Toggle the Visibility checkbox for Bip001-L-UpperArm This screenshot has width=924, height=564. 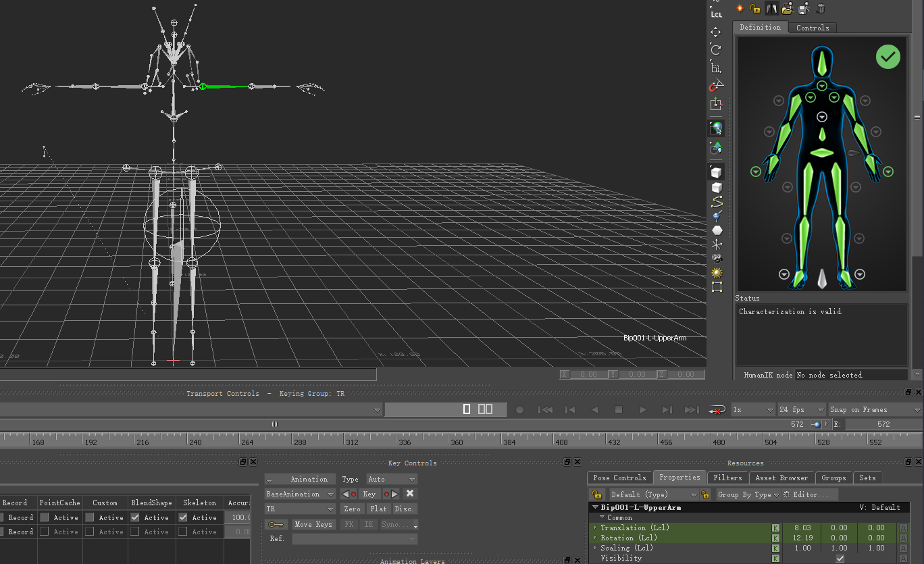(x=840, y=558)
